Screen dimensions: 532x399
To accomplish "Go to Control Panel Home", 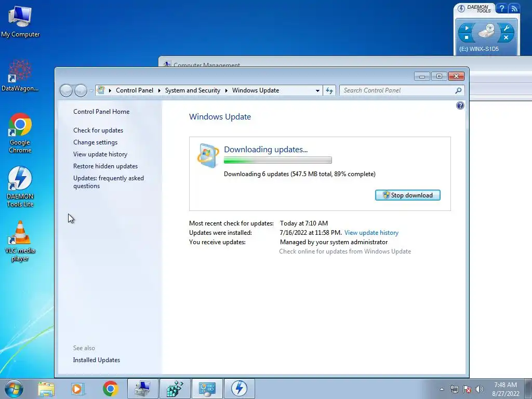I will click(x=101, y=112).
